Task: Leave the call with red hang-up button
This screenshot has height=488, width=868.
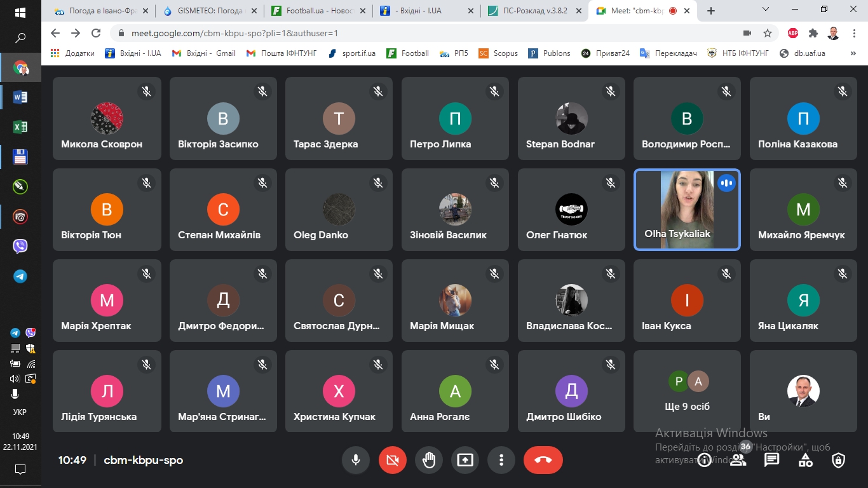Action: 543,460
